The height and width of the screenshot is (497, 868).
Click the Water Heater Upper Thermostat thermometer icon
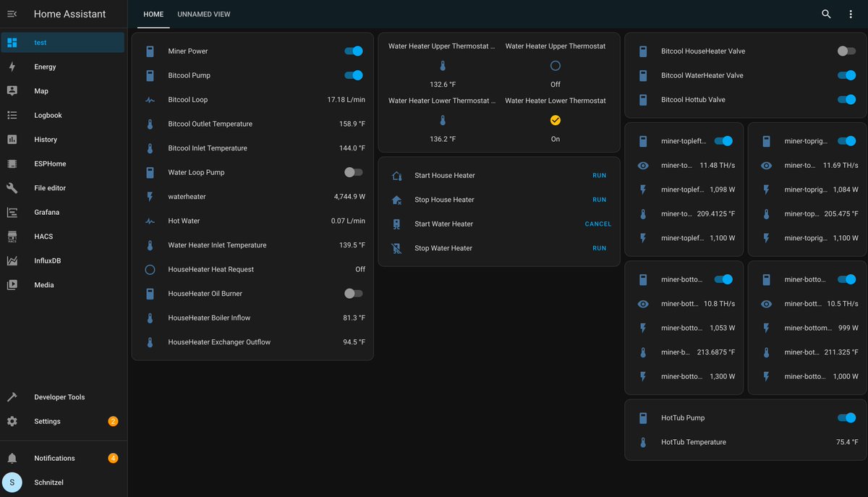click(x=443, y=66)
